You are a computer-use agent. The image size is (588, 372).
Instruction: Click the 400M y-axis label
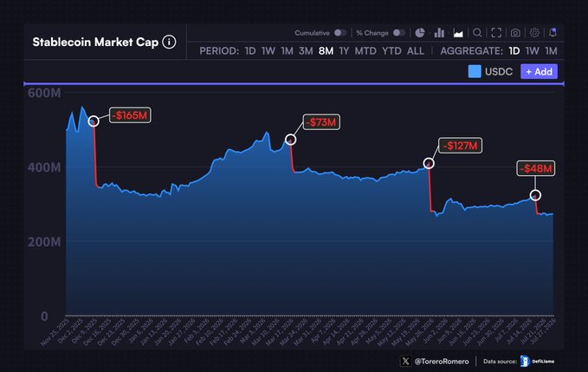tap(44, 167)
